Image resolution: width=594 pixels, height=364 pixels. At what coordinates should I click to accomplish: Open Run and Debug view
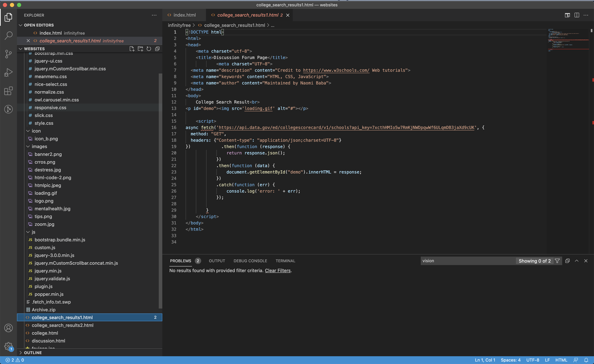pos(8,72)
